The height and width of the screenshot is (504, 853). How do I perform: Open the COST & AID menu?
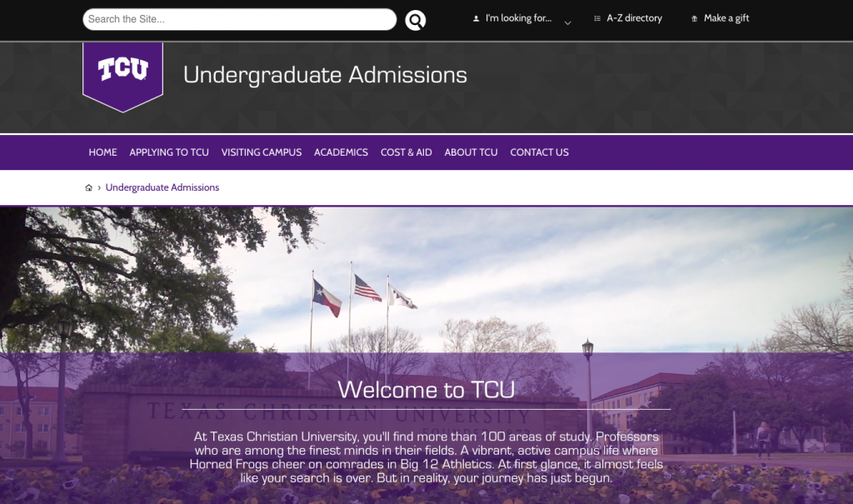(407, 152)
